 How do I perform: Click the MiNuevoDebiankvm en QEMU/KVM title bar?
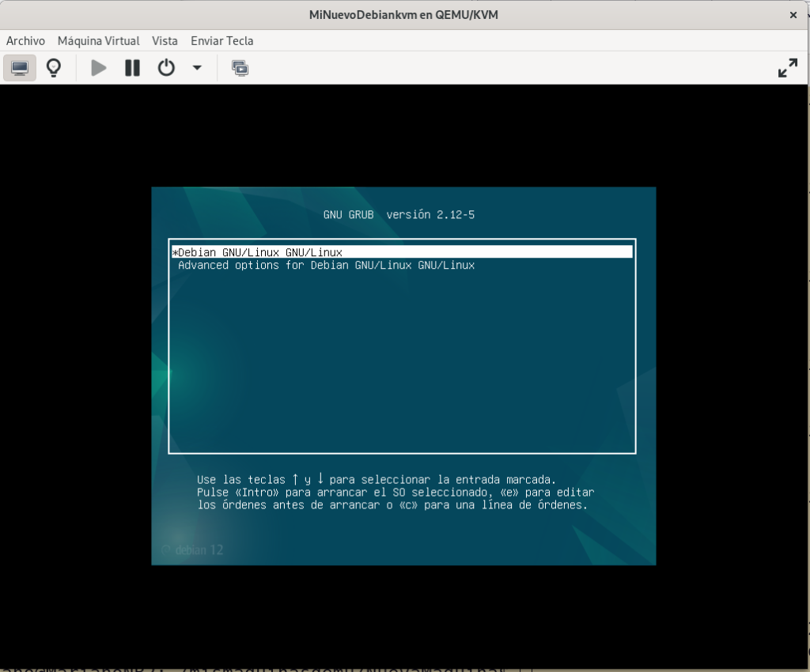(403, 15)
